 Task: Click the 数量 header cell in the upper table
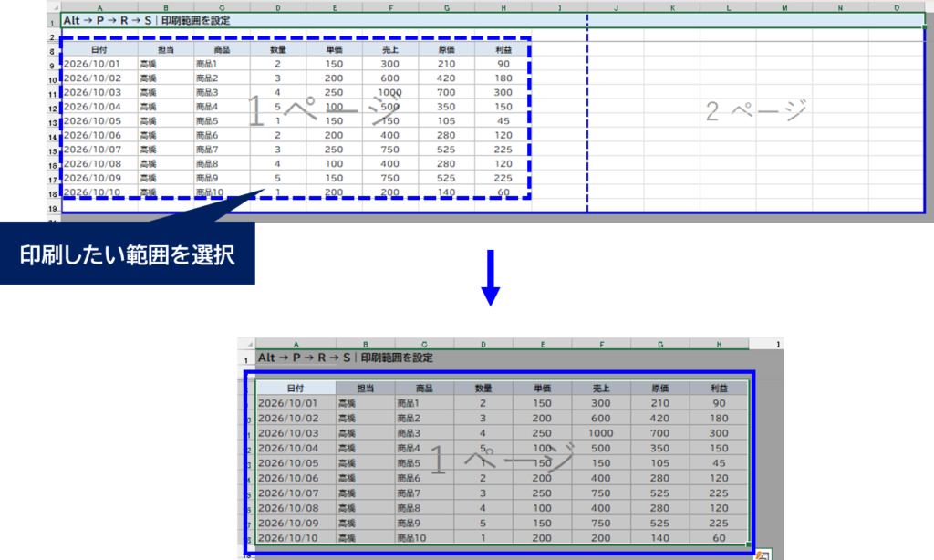point(278,49)
